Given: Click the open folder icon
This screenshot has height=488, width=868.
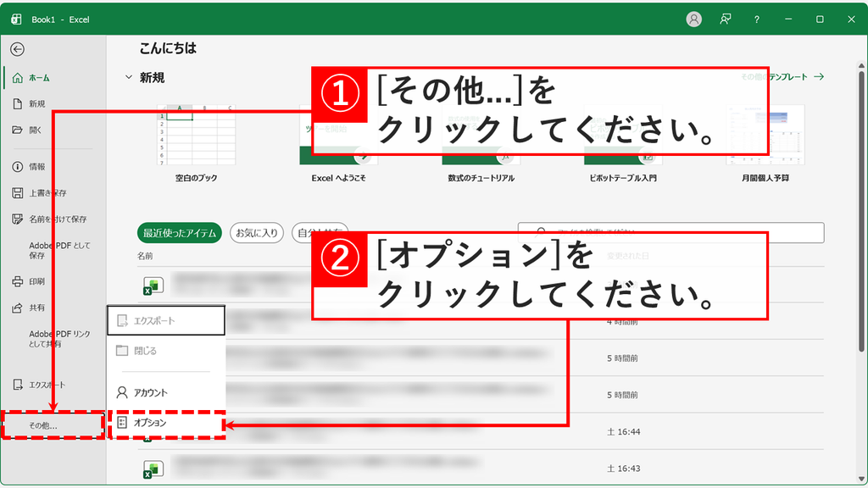Looking at the screenshot, I should [18, 130].
